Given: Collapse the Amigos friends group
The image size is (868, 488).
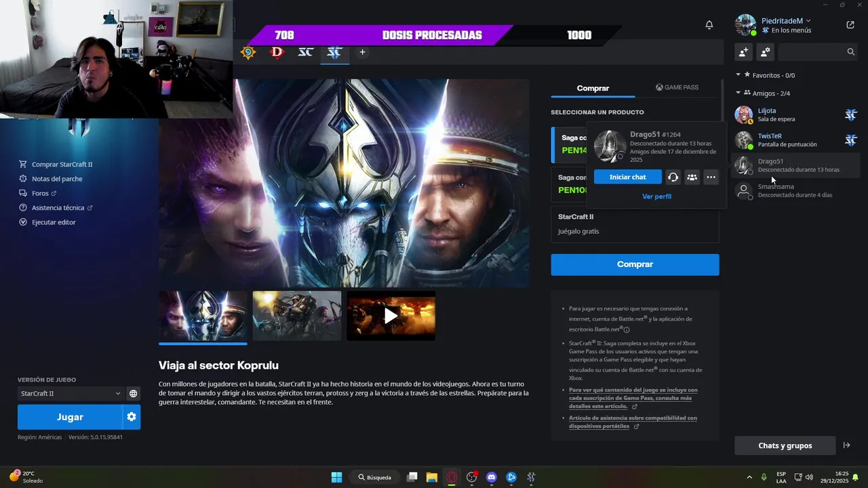Looking at the screenshot, I should point(738,93).
